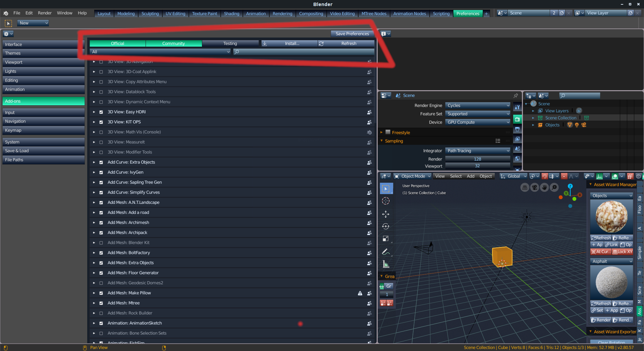Viewport: 644px width, 351px height.
Task: Click the warning icon on Add Mesh: Make Pillow
Action: (360, 293)
